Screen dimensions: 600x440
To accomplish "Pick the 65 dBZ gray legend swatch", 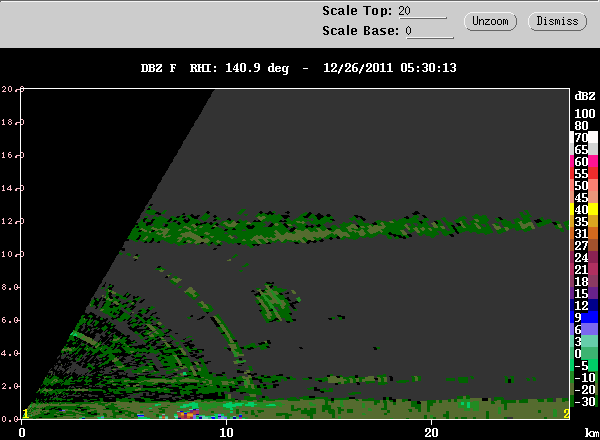I will [x=593, y=149].
